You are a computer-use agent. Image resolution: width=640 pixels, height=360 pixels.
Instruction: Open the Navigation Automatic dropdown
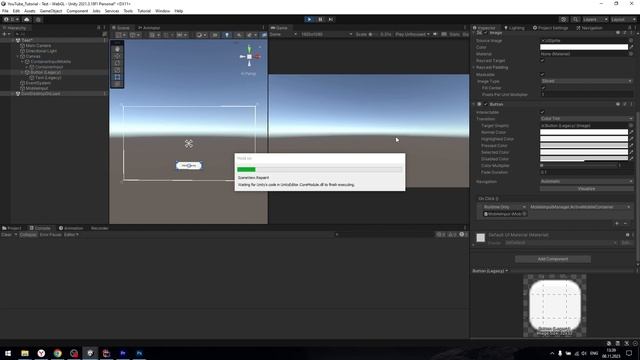click(x=586, y=181)
